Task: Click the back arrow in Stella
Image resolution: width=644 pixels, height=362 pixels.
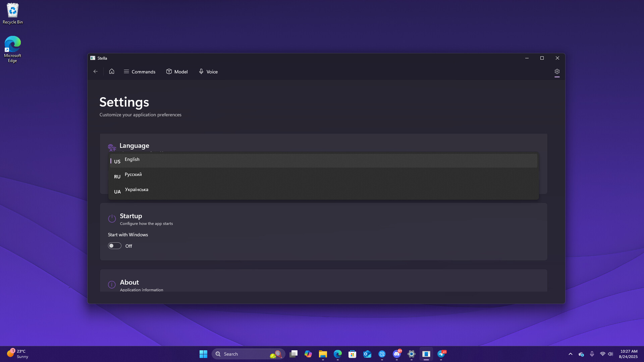Action: pos(96,71)
